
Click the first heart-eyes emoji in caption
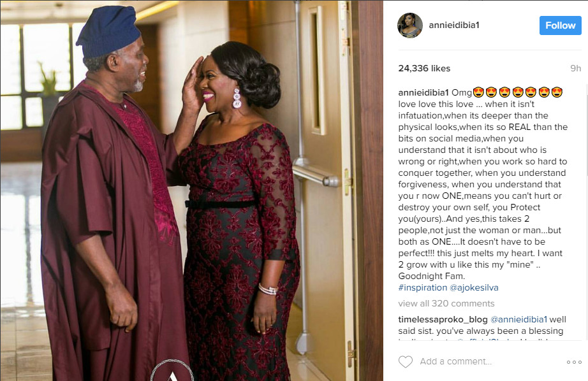click(x=478, y=92)
